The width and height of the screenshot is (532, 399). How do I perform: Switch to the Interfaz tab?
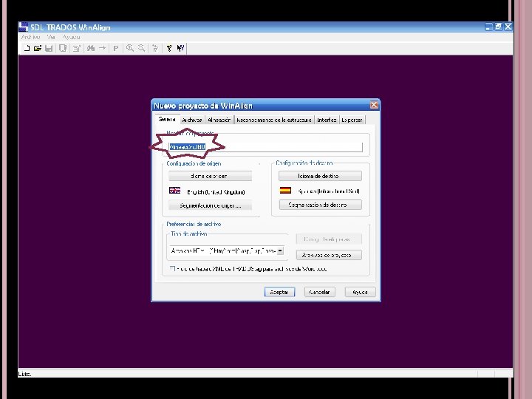pos(327,120)
